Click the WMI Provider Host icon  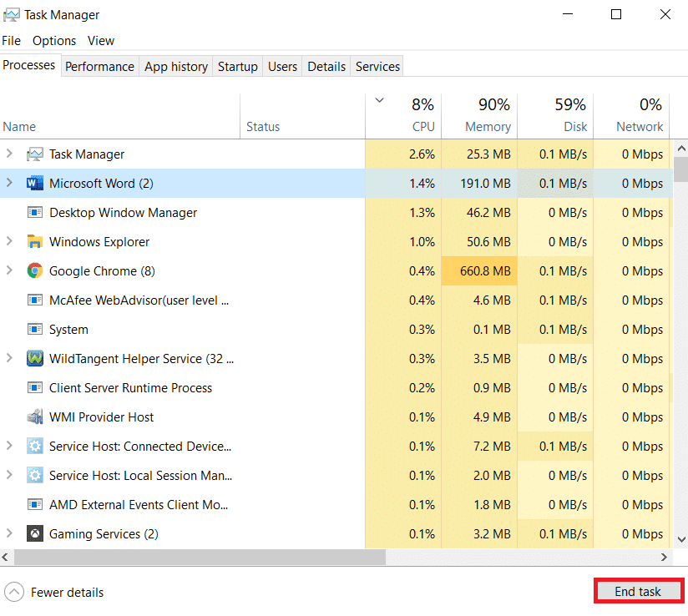35,417
